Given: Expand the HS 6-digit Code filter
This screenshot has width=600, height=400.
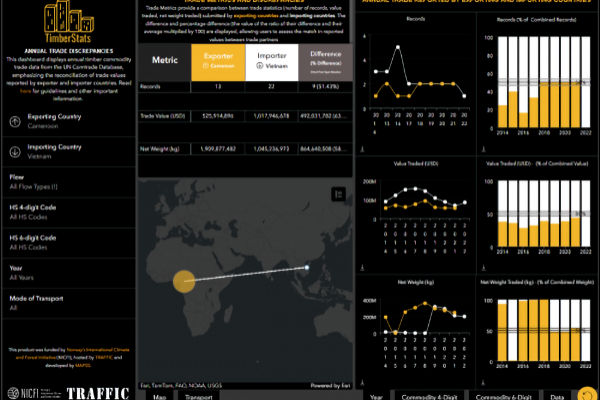Looking at the screenshot, I should 69,243.
